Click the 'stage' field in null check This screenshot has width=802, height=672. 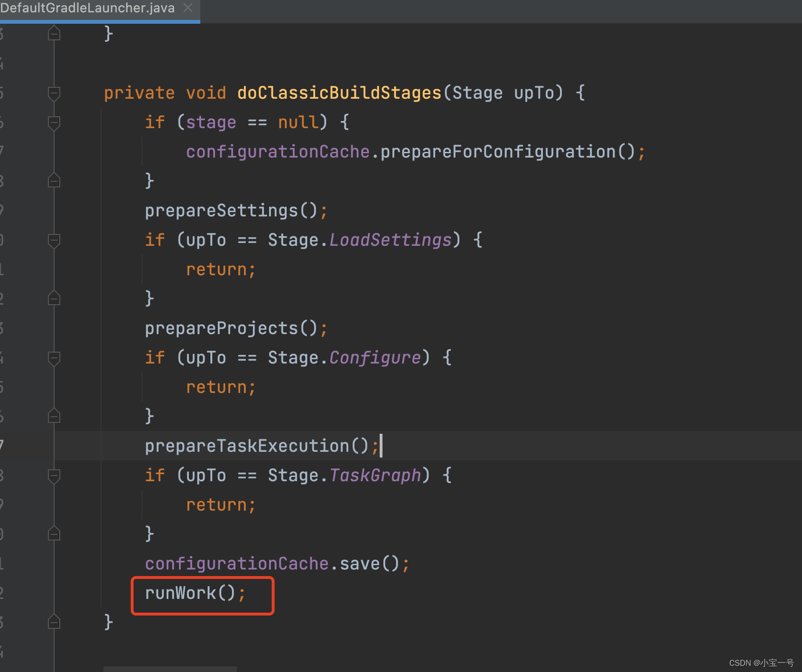[211, 122]
